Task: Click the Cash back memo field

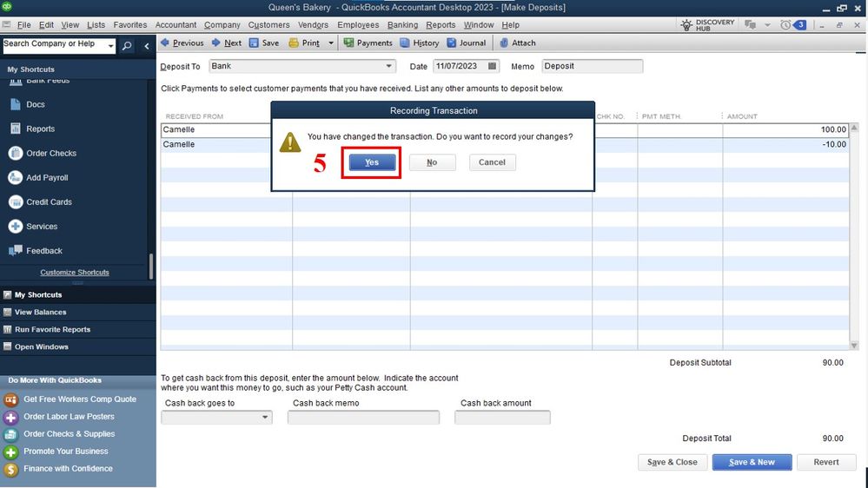Action: (363, 417)
